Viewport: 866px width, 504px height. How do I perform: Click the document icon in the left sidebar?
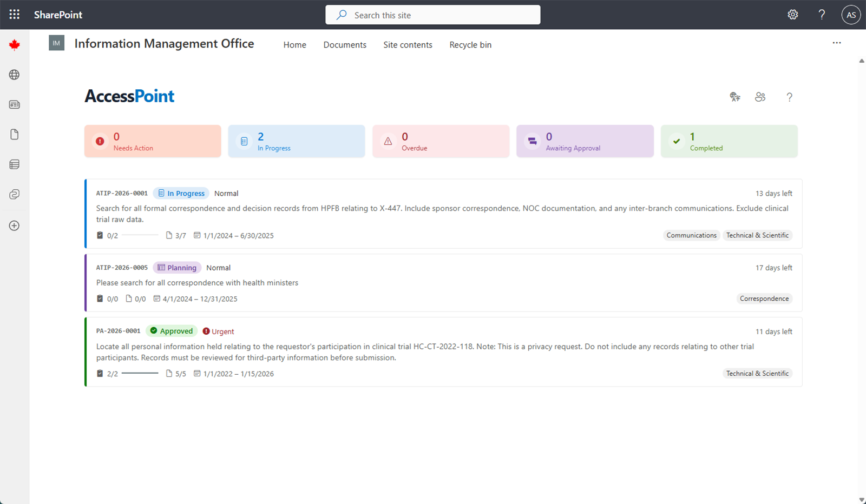point(14,134)
